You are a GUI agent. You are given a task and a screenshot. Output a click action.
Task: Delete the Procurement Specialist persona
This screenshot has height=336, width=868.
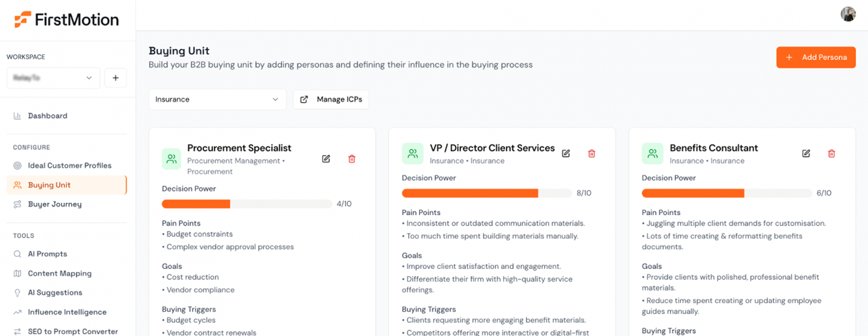pyautogui.click(x=352, y=159)
